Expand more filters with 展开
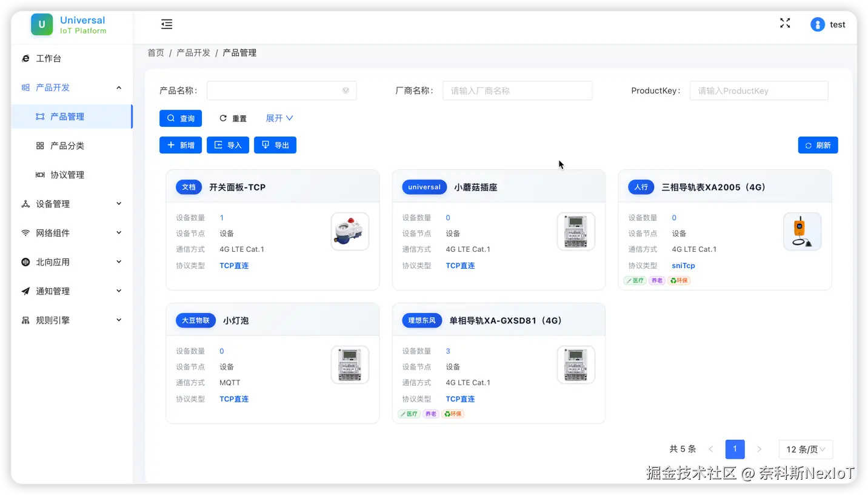 pyautogui.click(x=278, y=118)
